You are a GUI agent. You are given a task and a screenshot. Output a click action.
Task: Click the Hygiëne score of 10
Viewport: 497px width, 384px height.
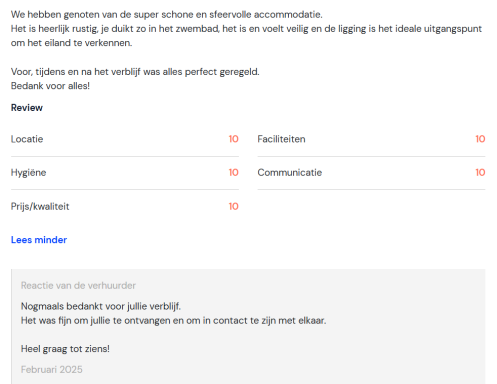point(233,172)
